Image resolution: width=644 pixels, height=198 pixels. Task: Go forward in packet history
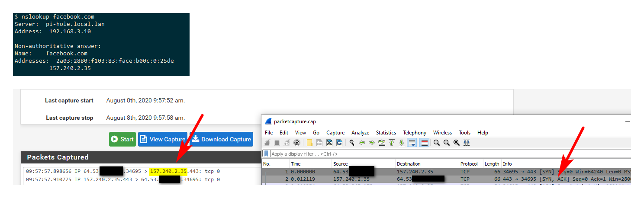click(372, 143)
